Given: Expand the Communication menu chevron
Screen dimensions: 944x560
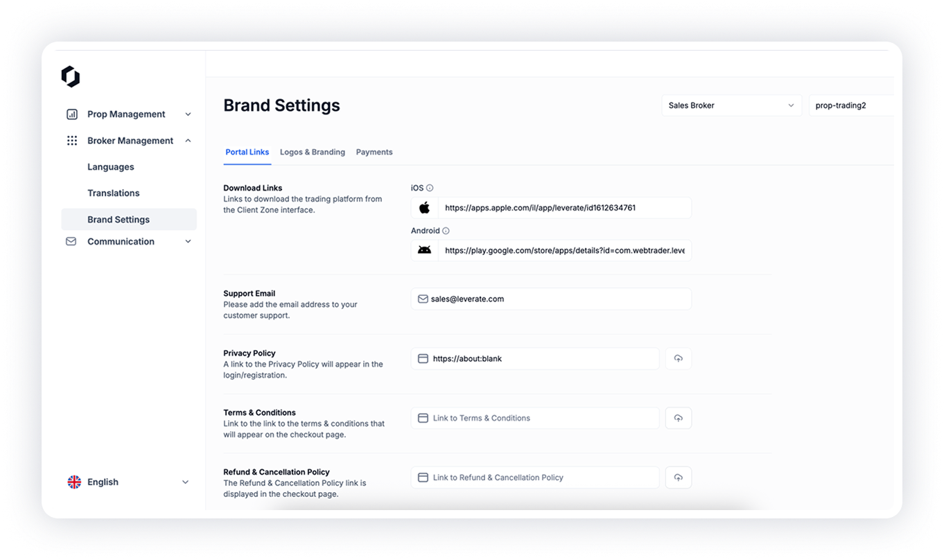Looking at the screenshot, I should coord(188,241).
